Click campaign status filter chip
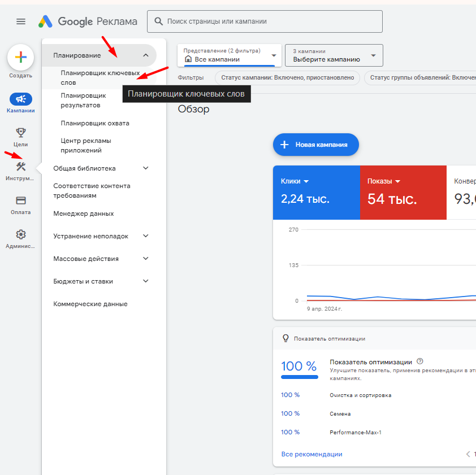This screenshot has width=476, height=475. [x=287, y=77]
